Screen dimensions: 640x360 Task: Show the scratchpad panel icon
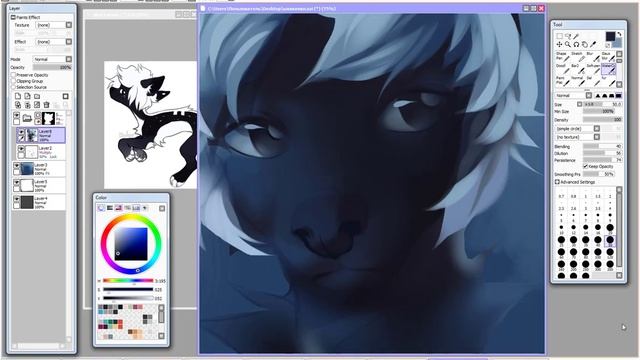point(145,208)
